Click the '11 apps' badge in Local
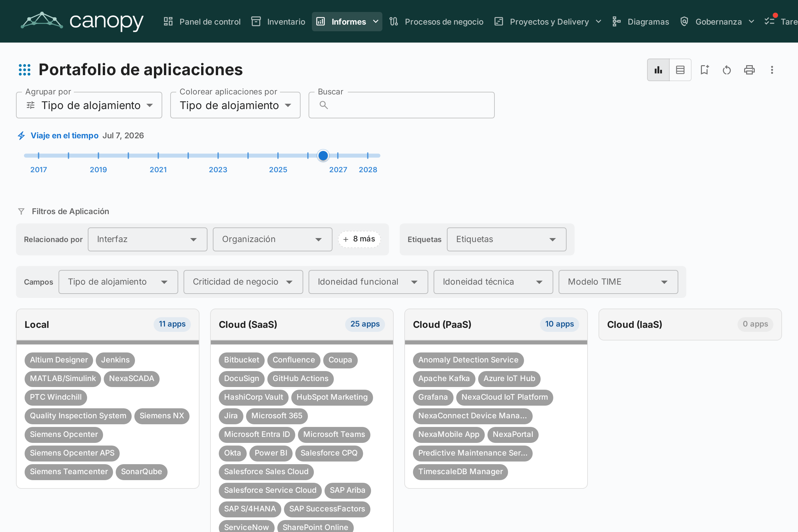The height and width of the screenshot is (532, 798). tap(172, 325)
